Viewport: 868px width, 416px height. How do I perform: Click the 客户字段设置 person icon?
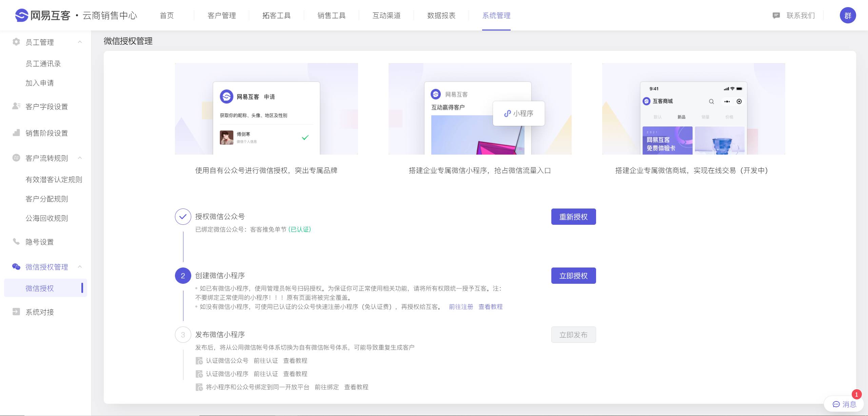point(16,106)
